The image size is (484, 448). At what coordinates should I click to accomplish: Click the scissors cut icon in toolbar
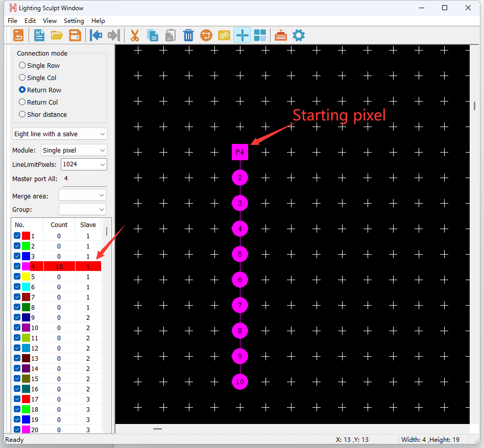(135, 35)
